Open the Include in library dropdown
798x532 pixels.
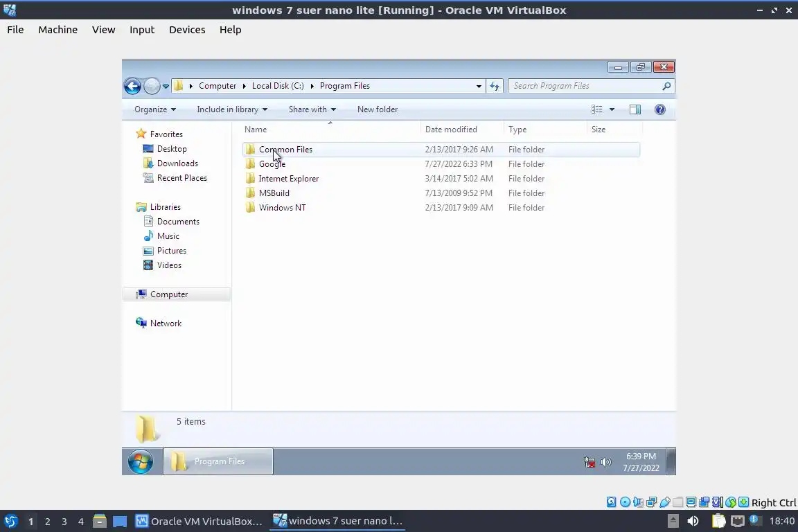pyautogui.click(x=232, y=109)
